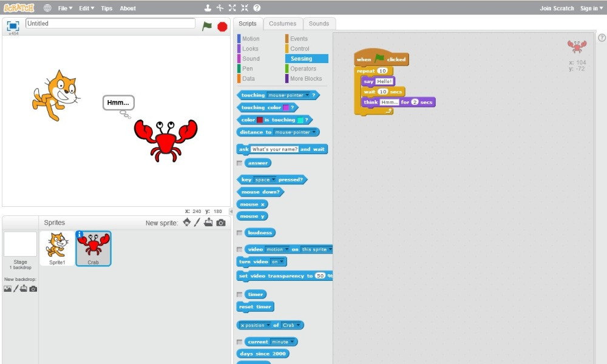Open the About link

127,8
